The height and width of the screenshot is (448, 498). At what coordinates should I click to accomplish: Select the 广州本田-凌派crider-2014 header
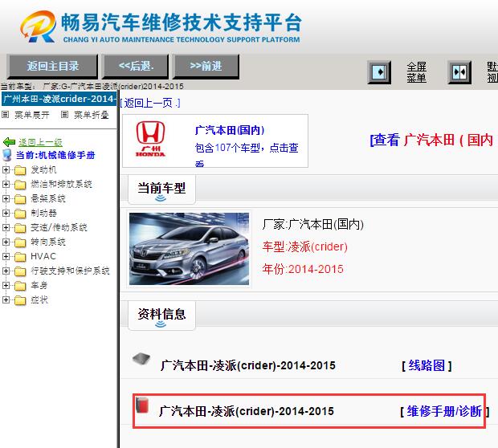pyautogui.click(x=59, y=99)
